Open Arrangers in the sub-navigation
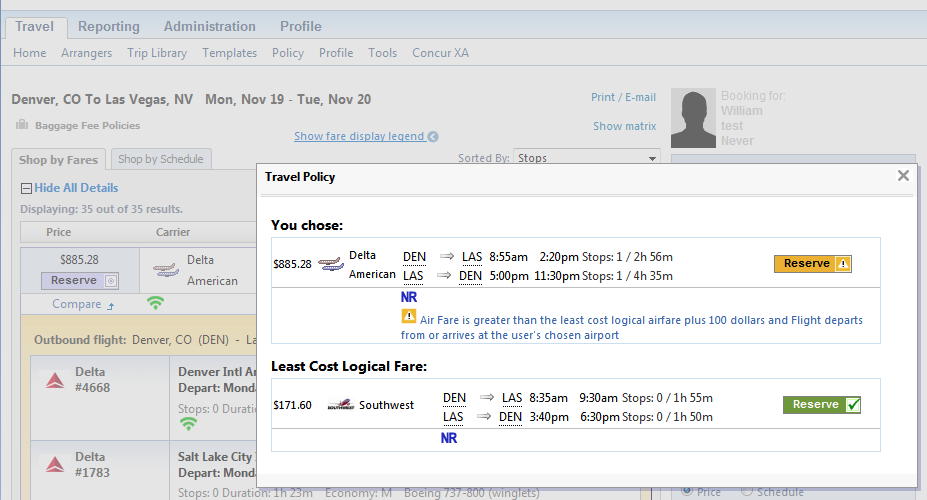 (86, 53)
